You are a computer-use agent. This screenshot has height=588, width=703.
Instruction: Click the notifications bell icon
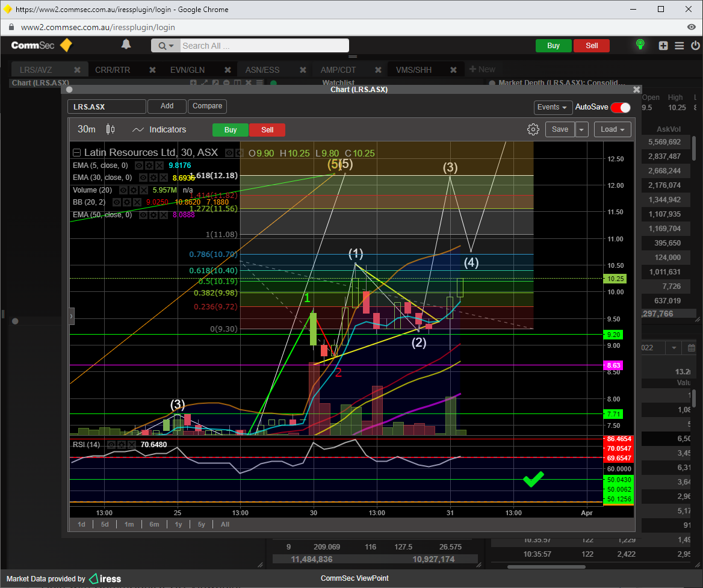[x=126, y=45]
